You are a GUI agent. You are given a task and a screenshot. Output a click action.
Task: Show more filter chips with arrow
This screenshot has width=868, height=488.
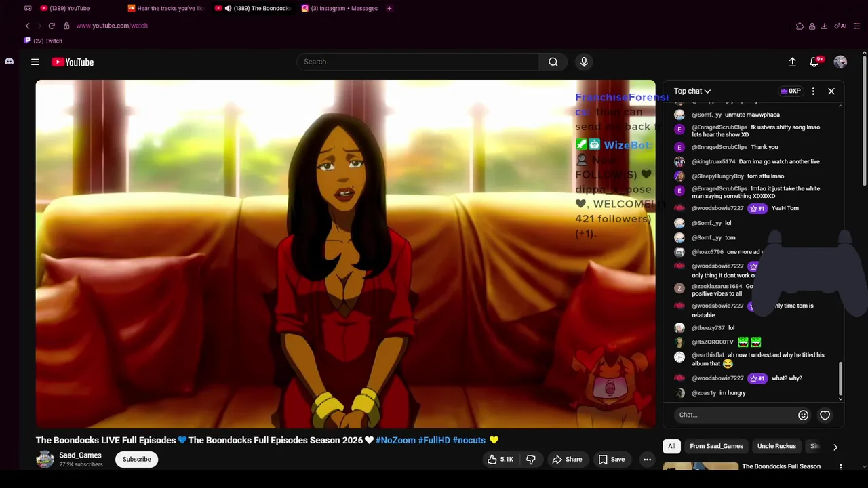coord(835,447)
